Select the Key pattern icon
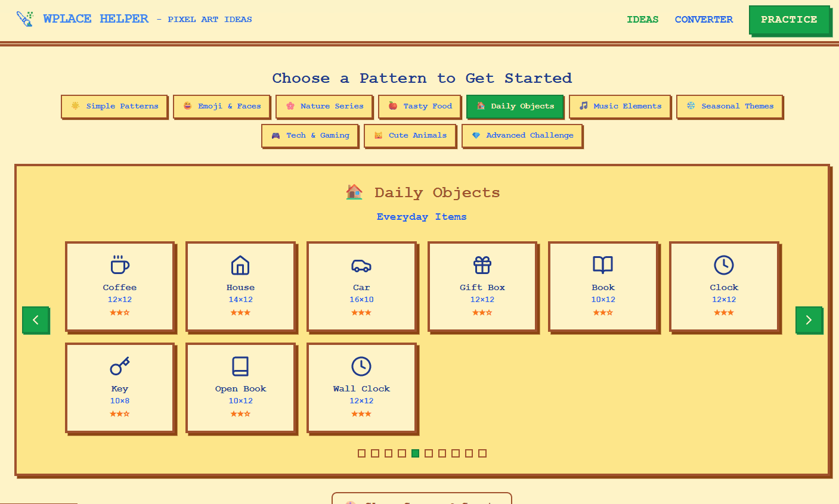The image size is (839, 504). click(120, 366)
